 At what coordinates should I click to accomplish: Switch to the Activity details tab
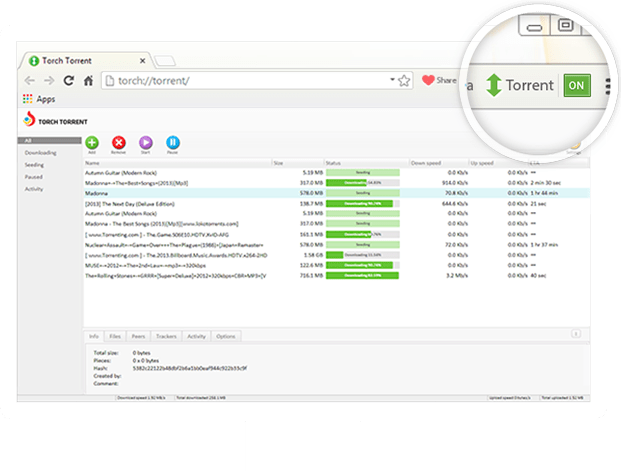click(x=196, y=336)
